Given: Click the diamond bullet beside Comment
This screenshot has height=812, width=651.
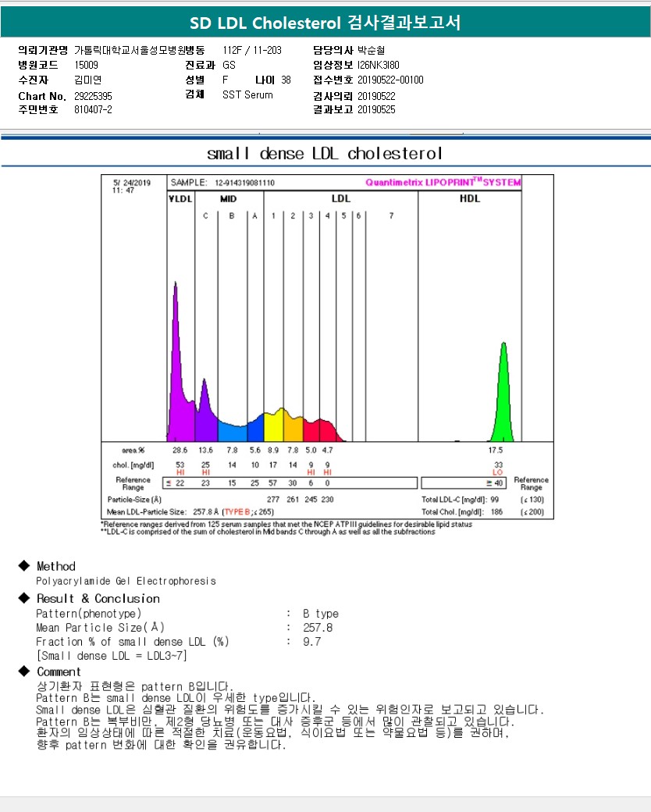Looking at the screenshot, I should tap(23, 671).
